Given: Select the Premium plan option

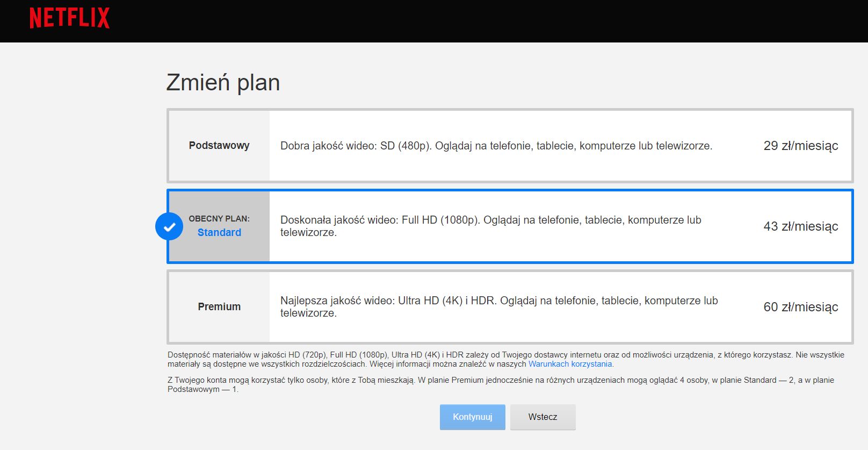Looking at the screenshot, I should pyautogui.click(x=510, y=307).
